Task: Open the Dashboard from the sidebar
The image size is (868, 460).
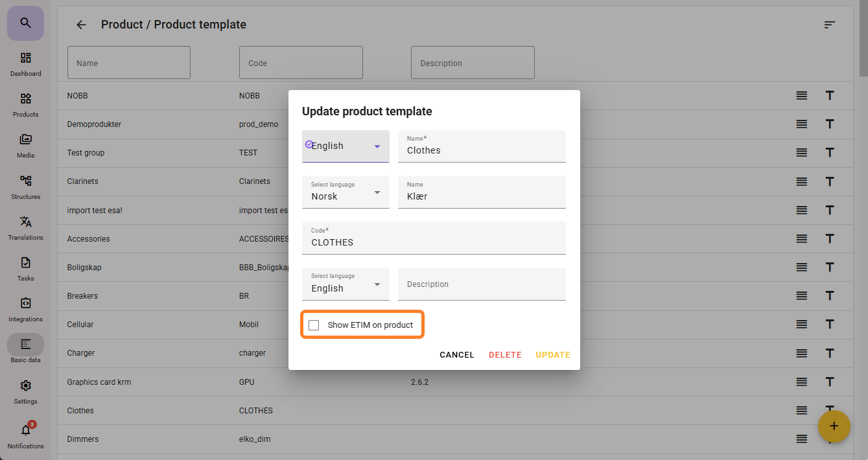Action: click(25, 63)
